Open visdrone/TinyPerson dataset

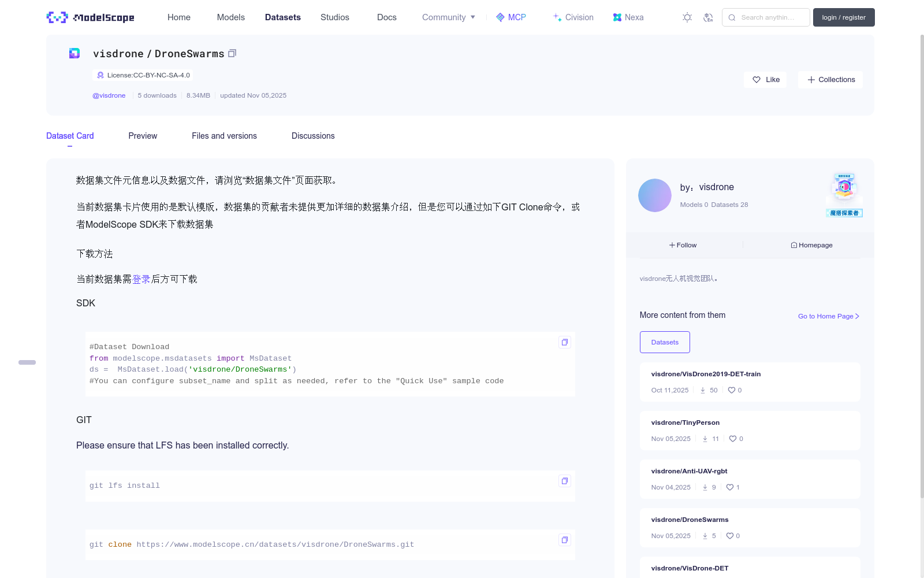tap(685, 423)
